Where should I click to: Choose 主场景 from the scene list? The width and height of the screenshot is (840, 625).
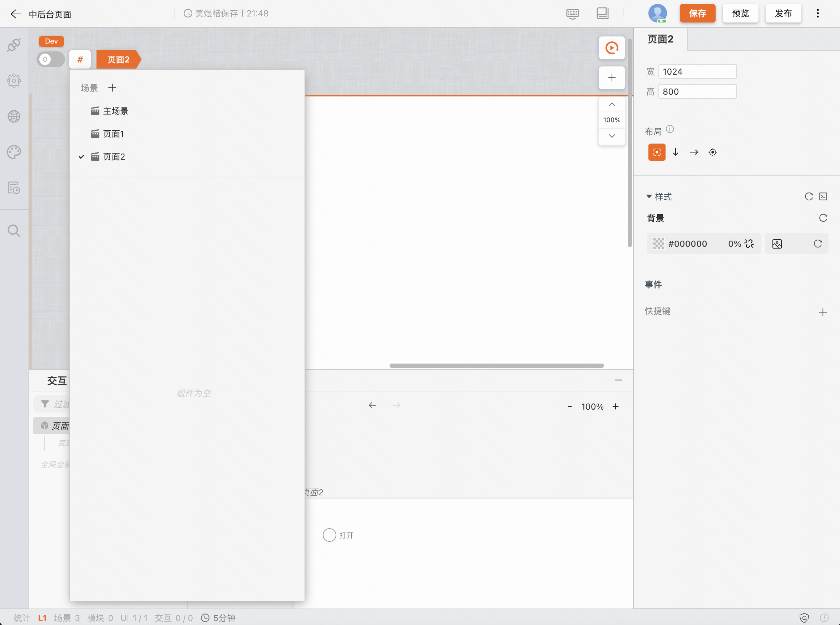click(115, 111)
